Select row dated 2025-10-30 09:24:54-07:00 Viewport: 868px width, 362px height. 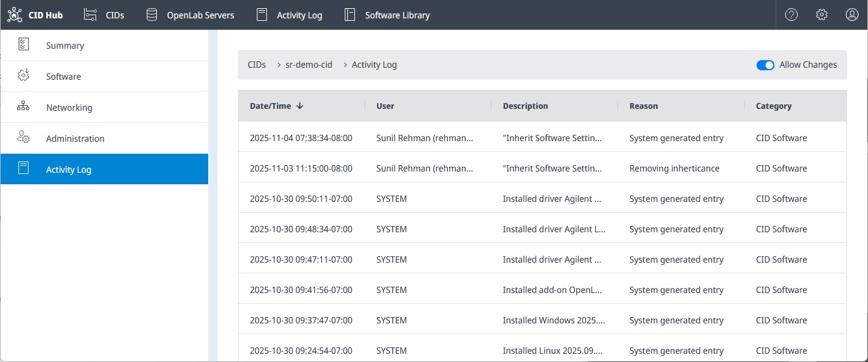pos(542,349)
